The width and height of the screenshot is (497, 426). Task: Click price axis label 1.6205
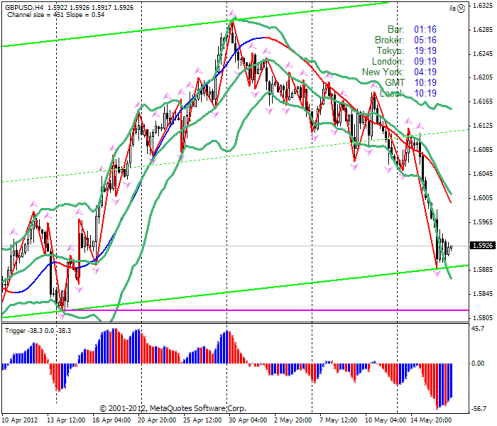click(x=483, y=77)
